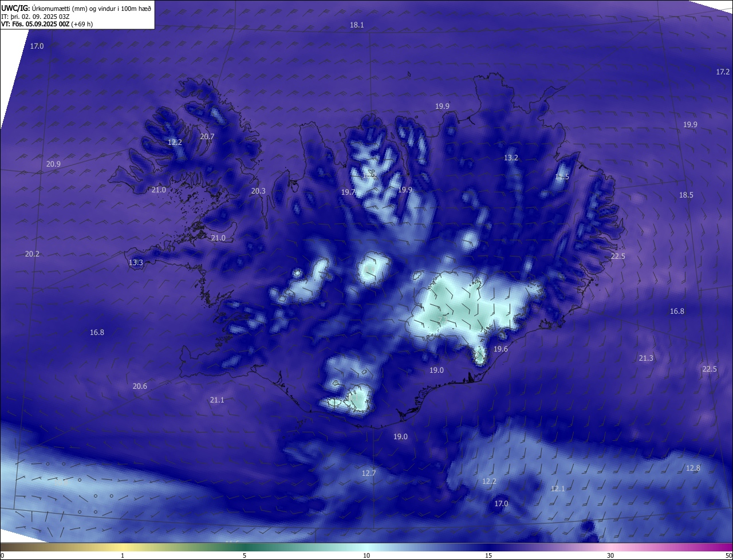Click the colorbar tick label 10
The height and width of the screenshot is (560, 733).
(366, 555)
